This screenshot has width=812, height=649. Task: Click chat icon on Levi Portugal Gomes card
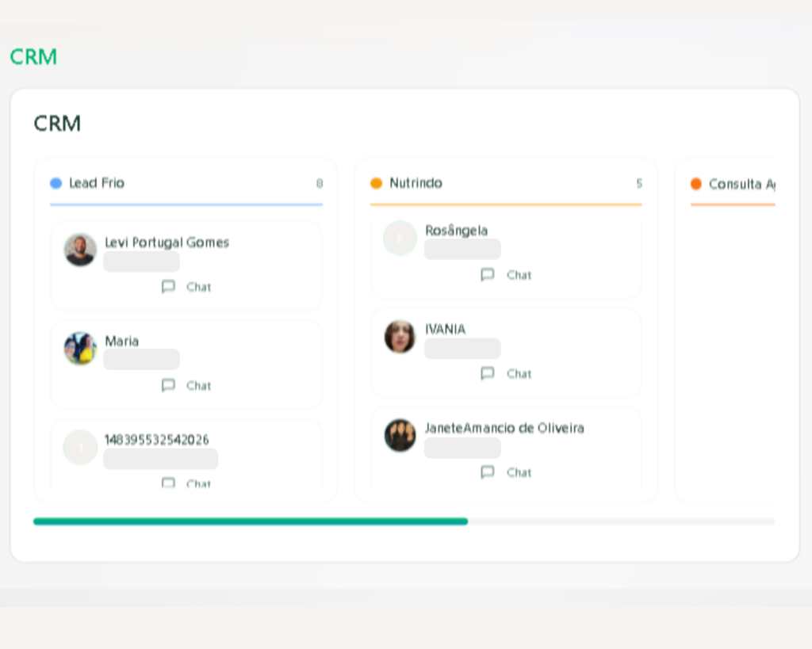coord(168,287)
